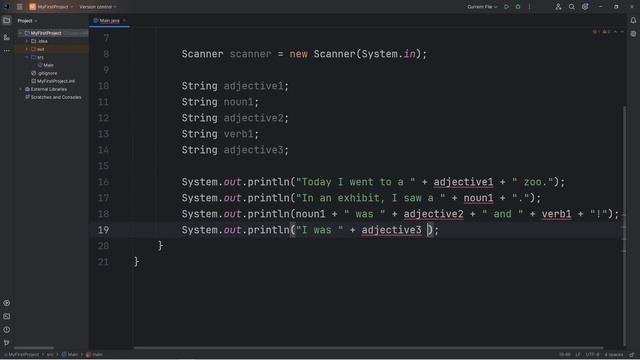
Task: Open the 4 spaces indent settings
Action: click(x=614, y=355)
